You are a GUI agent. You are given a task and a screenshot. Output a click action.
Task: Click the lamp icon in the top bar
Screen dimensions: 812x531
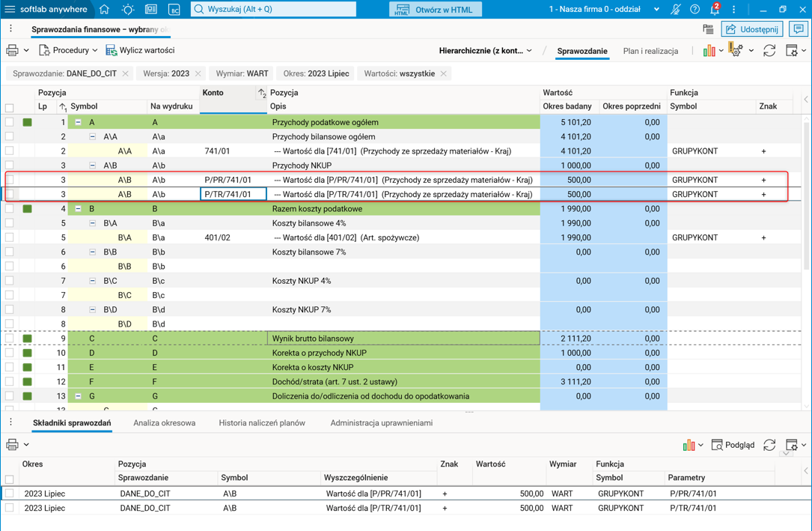click(128, 10)
